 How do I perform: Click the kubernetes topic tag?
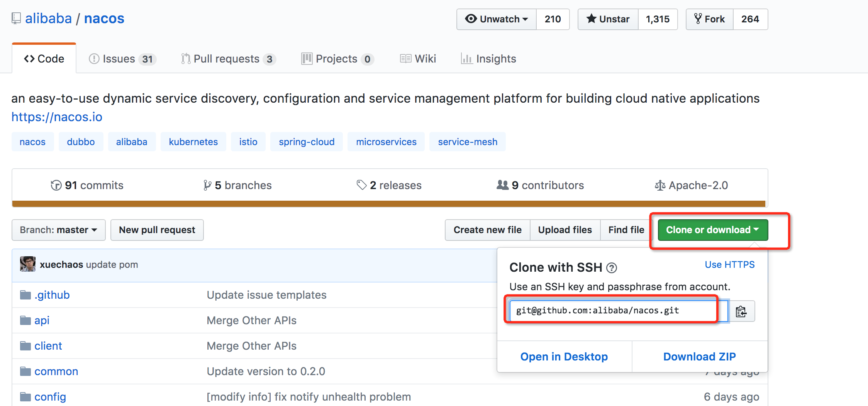tap(193, 142)
